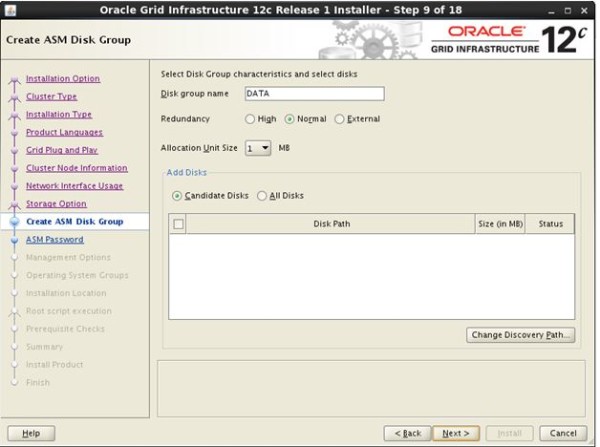
Task: Go to Cluster Node Information step
Action: (x=77, y=168)
